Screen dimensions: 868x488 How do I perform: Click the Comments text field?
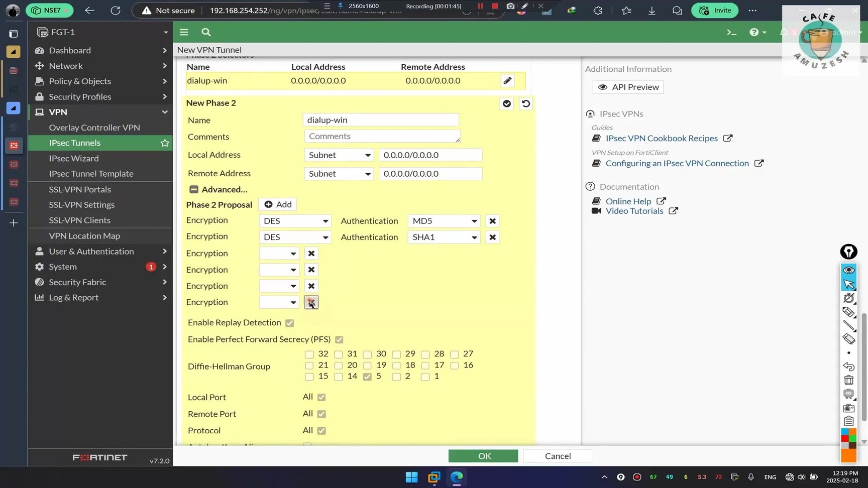(382, 136)
